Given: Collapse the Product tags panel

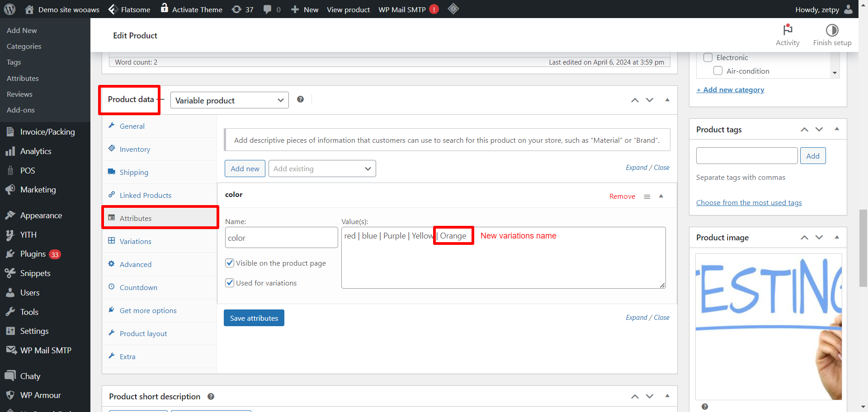Looking at the screenshot, I should tap(837, 129).
